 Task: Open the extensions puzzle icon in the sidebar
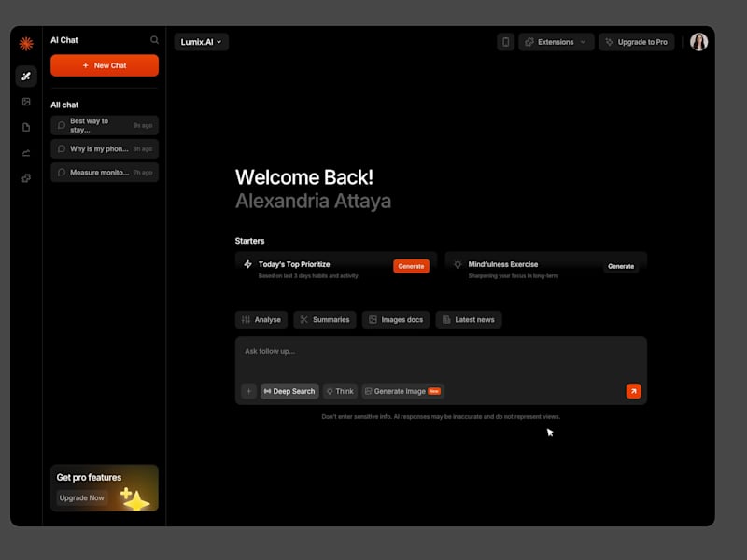point(25,177)
